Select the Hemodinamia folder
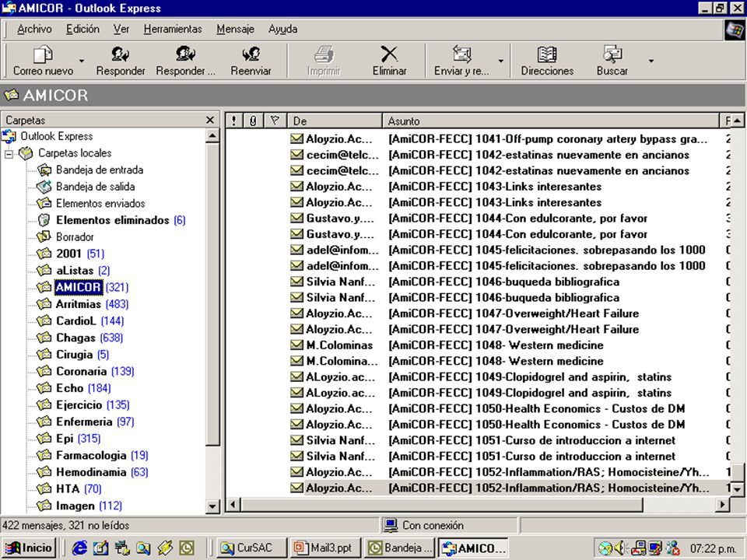 93,472
